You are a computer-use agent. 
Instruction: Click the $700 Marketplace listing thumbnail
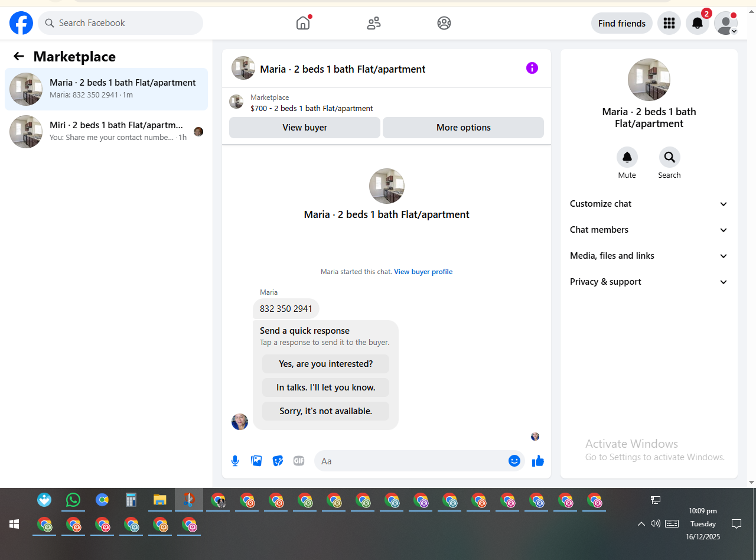pos(236,102)
